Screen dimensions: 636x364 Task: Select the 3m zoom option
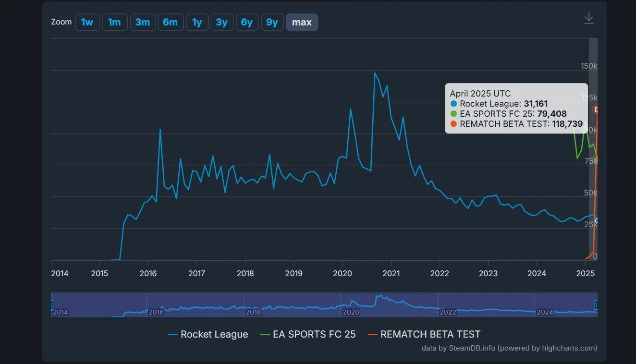tap(143, 22)
